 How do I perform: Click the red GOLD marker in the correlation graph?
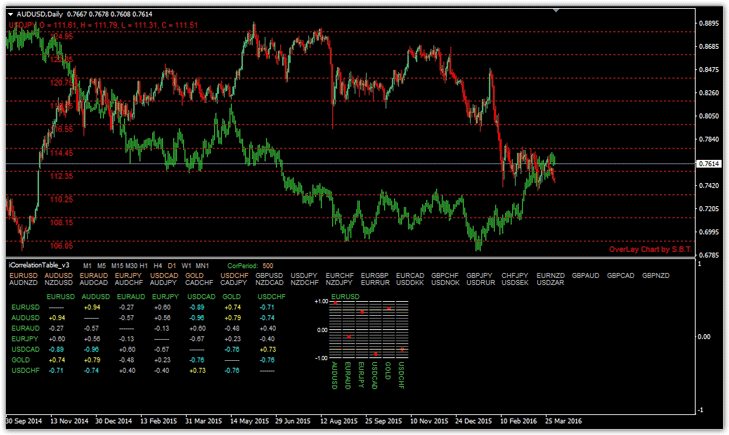389,310
